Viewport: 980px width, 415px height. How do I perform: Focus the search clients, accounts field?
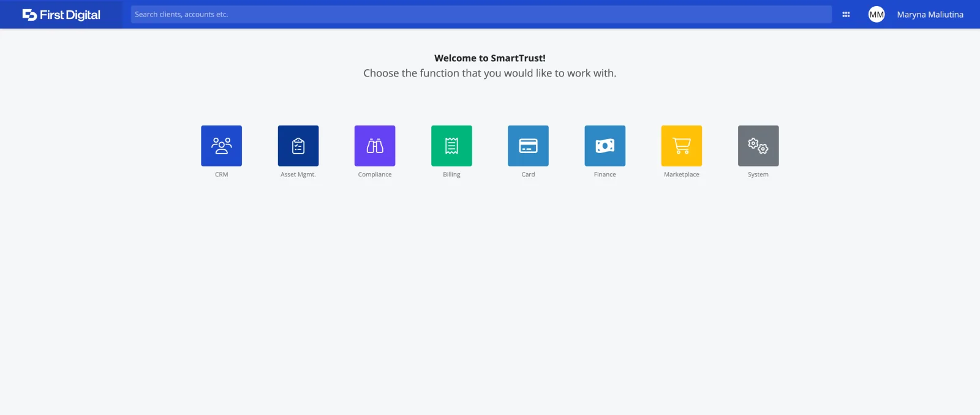481,15
